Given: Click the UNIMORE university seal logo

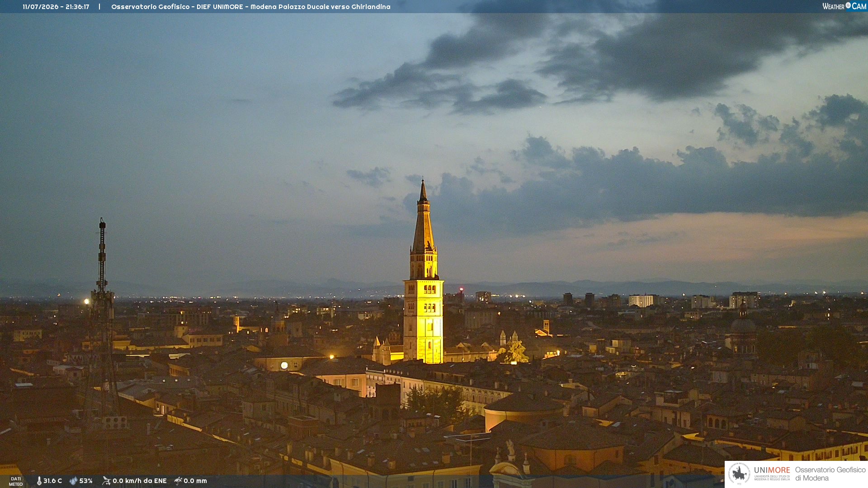Looking at the screenshot, I should pyautogui.click(x=739, y=474).
